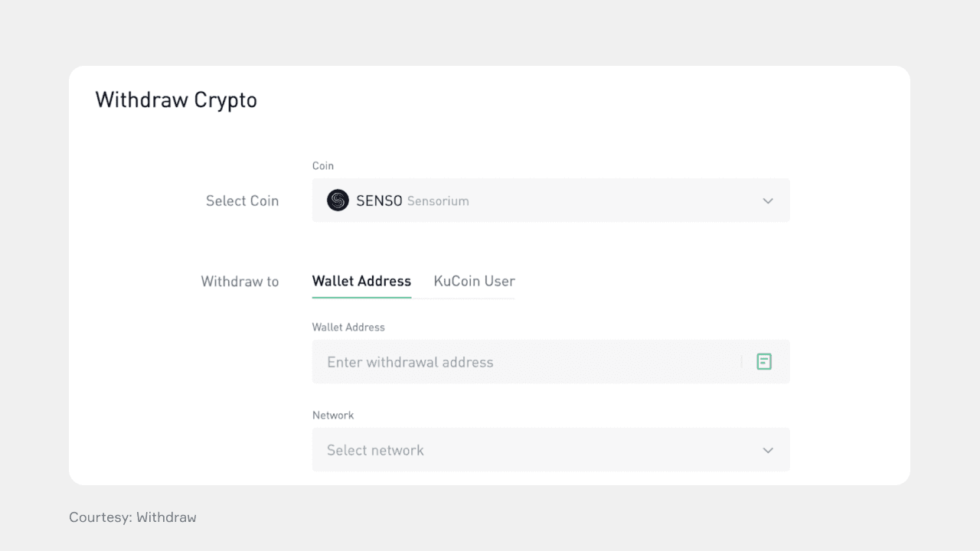
Task: Switch to the Wallet Address tab
Action: pyautogui.click(x=361, y=281)
